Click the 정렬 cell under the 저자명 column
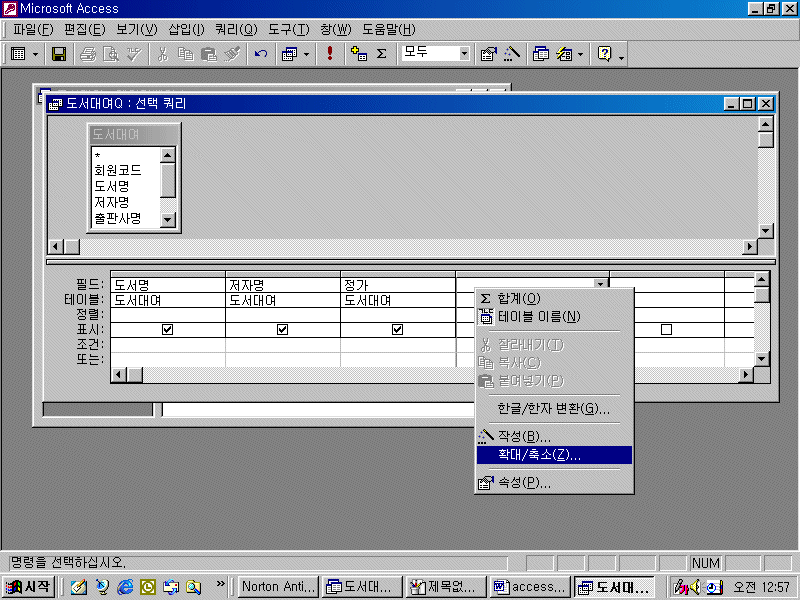 (283, 314)
